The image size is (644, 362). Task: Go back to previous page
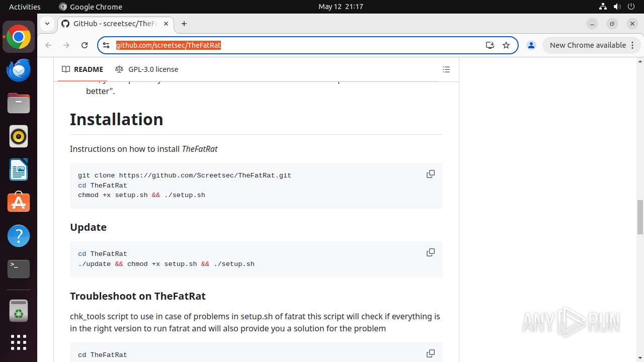tap(48, 45)
